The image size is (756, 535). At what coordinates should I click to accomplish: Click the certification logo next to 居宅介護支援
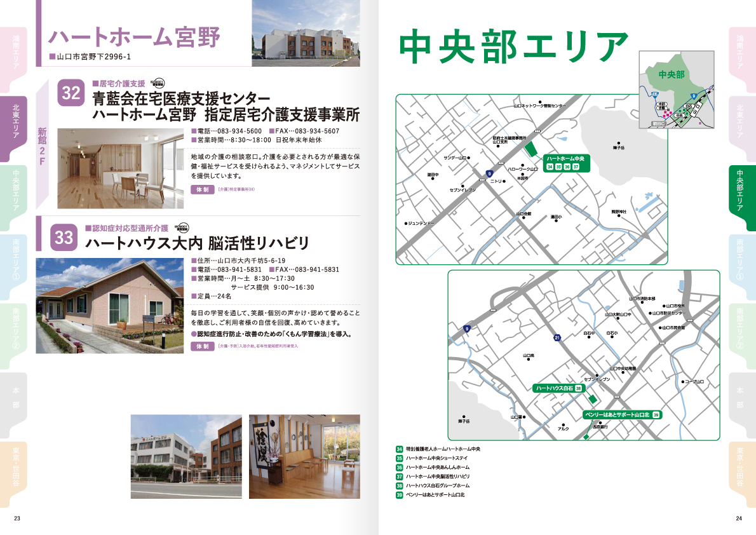(158, 83)
